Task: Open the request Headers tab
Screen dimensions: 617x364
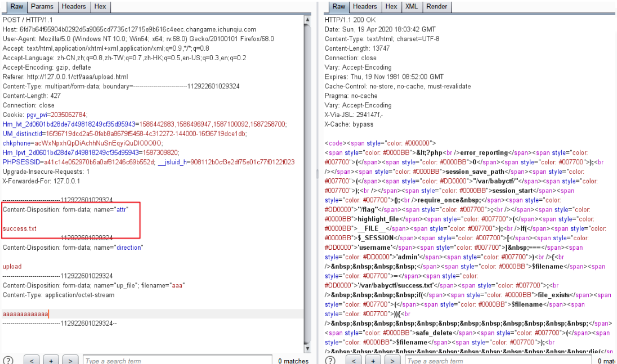Action: pos(74,7)
